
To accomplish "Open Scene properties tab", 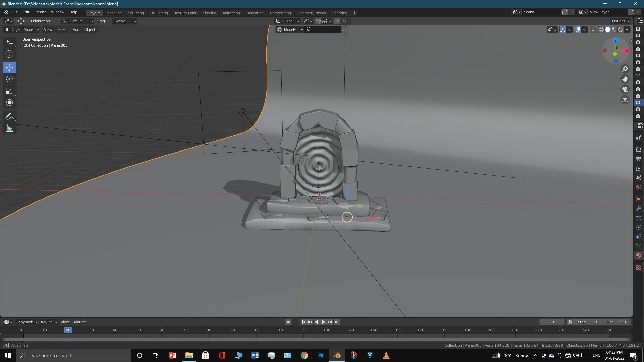I will 639,178.
